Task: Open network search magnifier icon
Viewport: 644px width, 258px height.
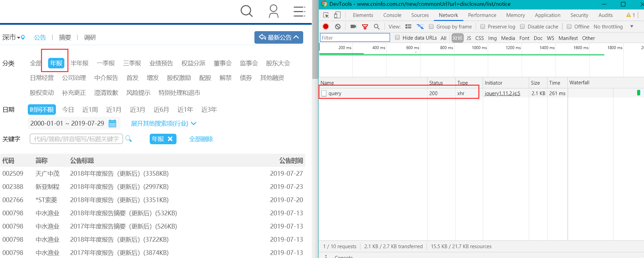Action: click(x=376, y=26)
